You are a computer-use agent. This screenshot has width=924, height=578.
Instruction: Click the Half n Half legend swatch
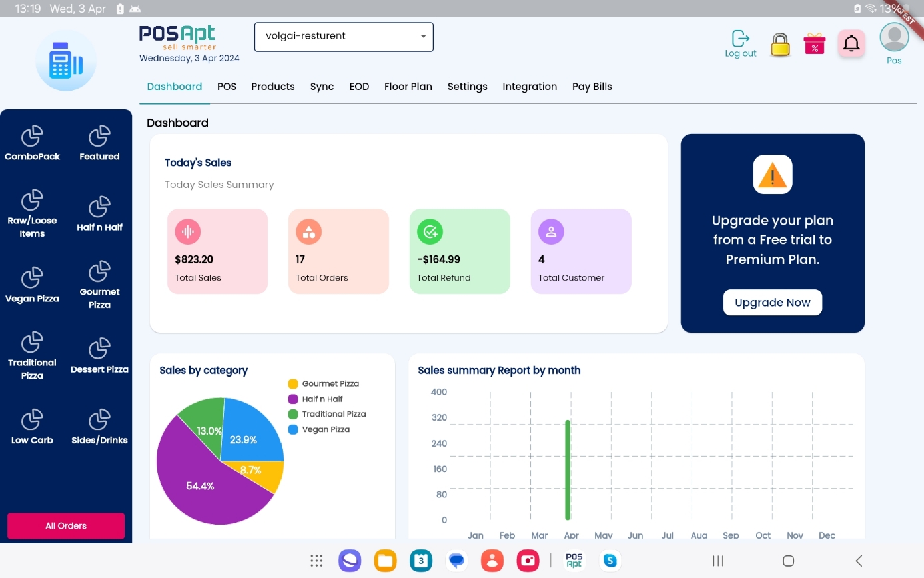294,399
